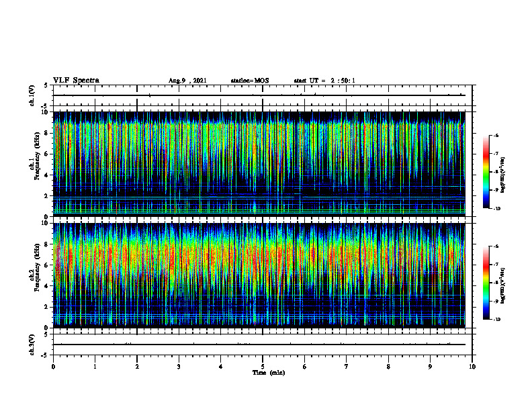Click the "-6" tick on ch.1 color bar

496,135
